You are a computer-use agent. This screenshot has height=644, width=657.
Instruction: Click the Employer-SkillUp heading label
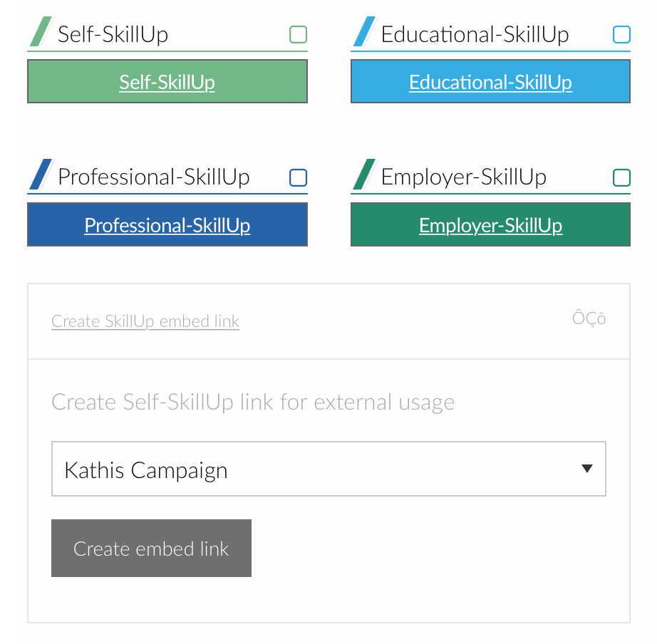[x=463, y=177]
